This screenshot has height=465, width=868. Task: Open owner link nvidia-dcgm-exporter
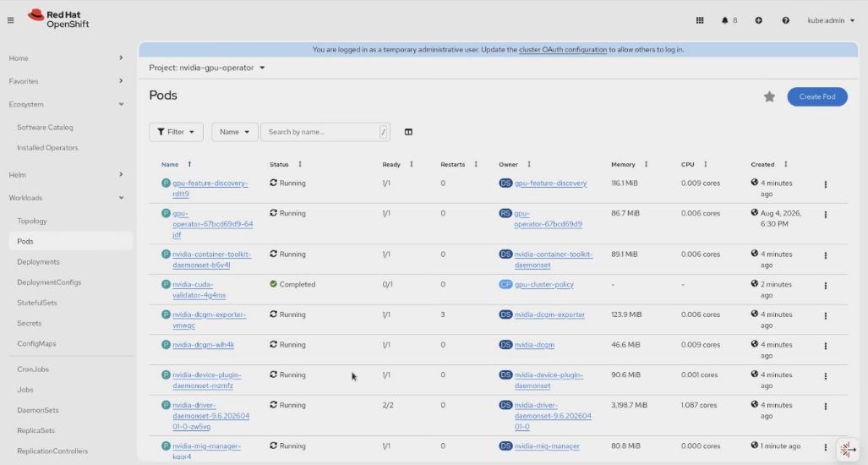[x=549, y=315]
